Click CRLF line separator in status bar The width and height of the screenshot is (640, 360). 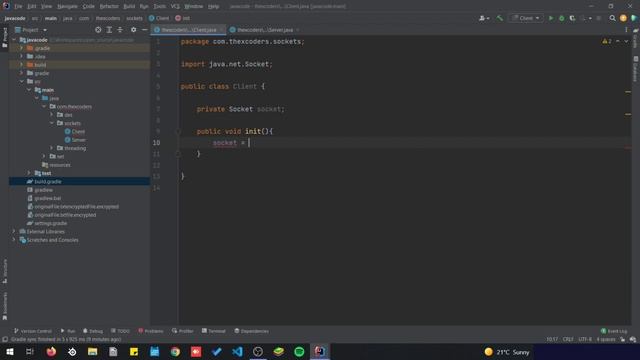(x=568, y=339)
